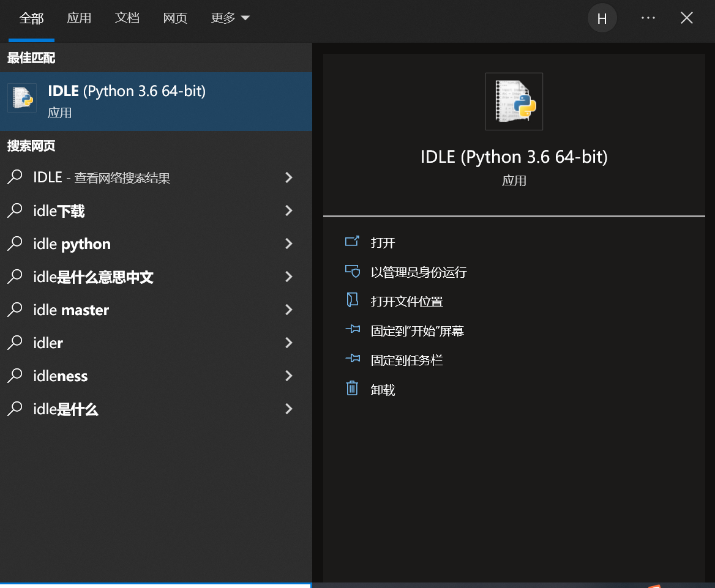The image size is (715, 588).
Task: Click the search magnifier icon beside idle下载
Action: 15,210
